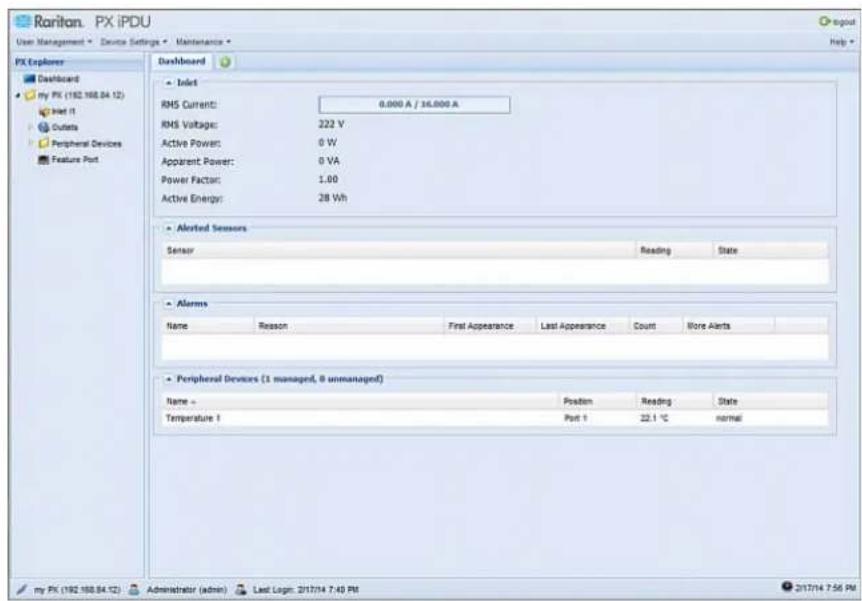Collapse the Alarms section
Viewport: 862px width, 601px height.
(169, 304)
